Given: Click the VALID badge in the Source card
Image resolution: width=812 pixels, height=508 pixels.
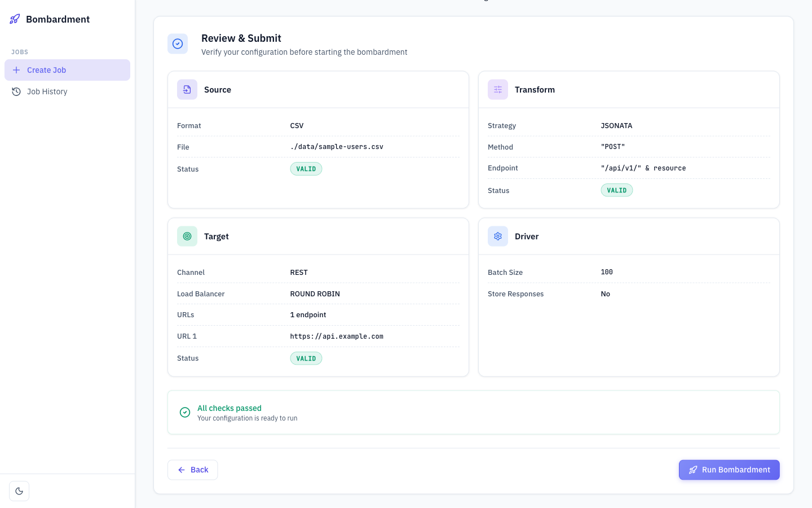Looking at the screenshot, I should point(306,169).
